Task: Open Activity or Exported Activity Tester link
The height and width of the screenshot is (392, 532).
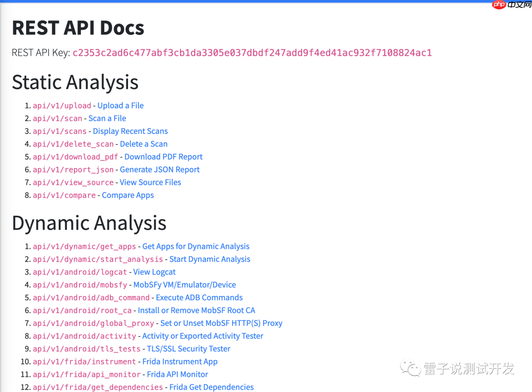Action: (202, 336)
